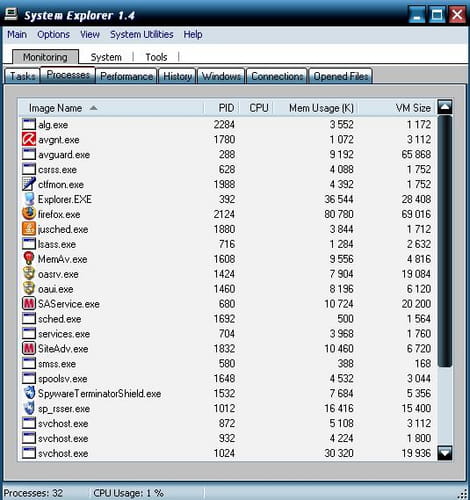Click the services.exe process icon
Screen dimensions: 470x500
(x=29, y=333)
